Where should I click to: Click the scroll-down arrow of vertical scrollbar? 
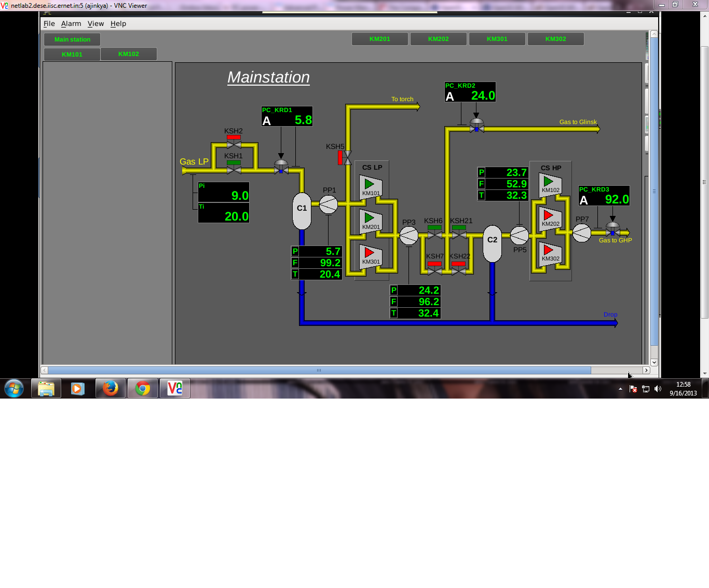tap(654, 362)
